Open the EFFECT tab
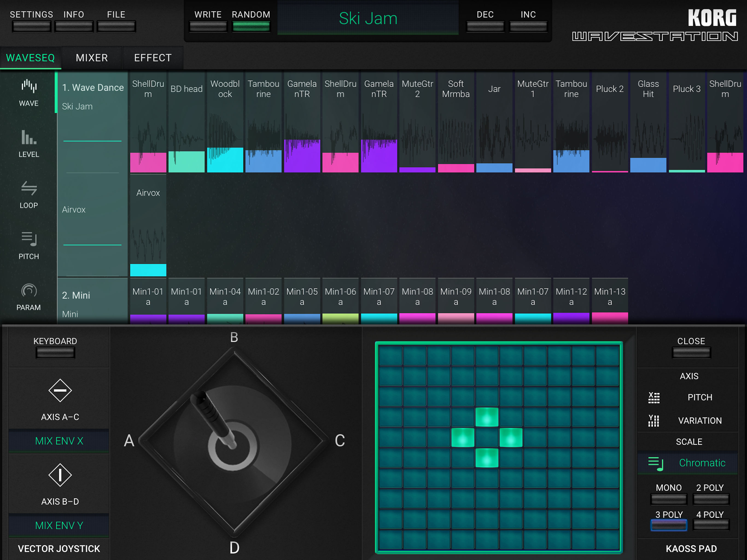This screenshot has height=560, width=747. pyautogui.click(x=153, y=58)
